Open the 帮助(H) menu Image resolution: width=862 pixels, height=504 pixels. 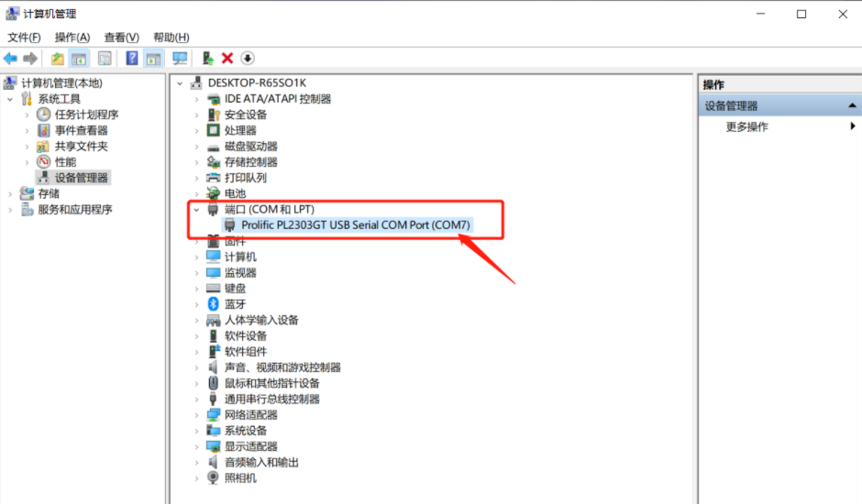pos(171,38)
